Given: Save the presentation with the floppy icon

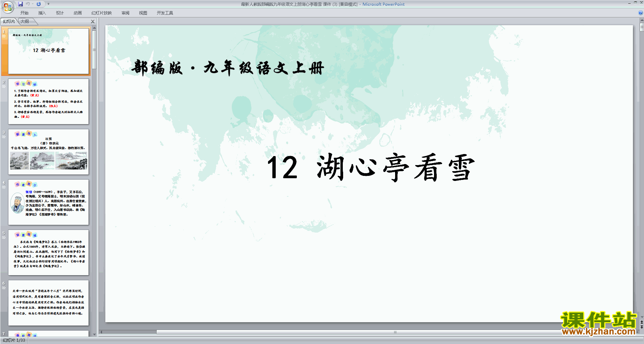Looking at the screenshot, I should [x=20, y=4].
